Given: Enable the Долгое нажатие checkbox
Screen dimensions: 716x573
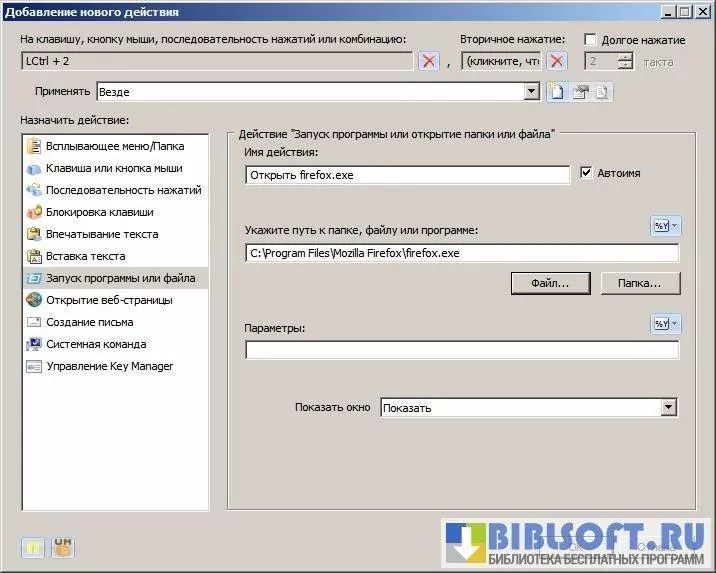Looking at the screenshot, I should 590,40.
